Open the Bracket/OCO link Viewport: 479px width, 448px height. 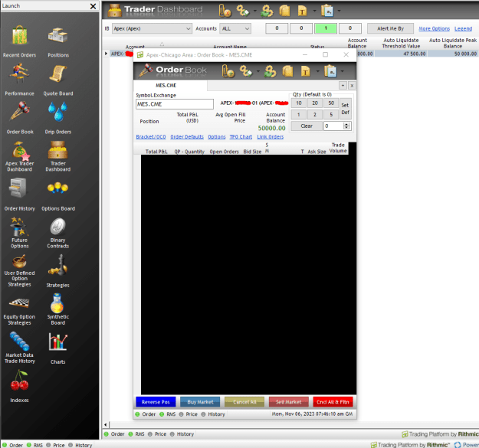click(x=151, y=137)
